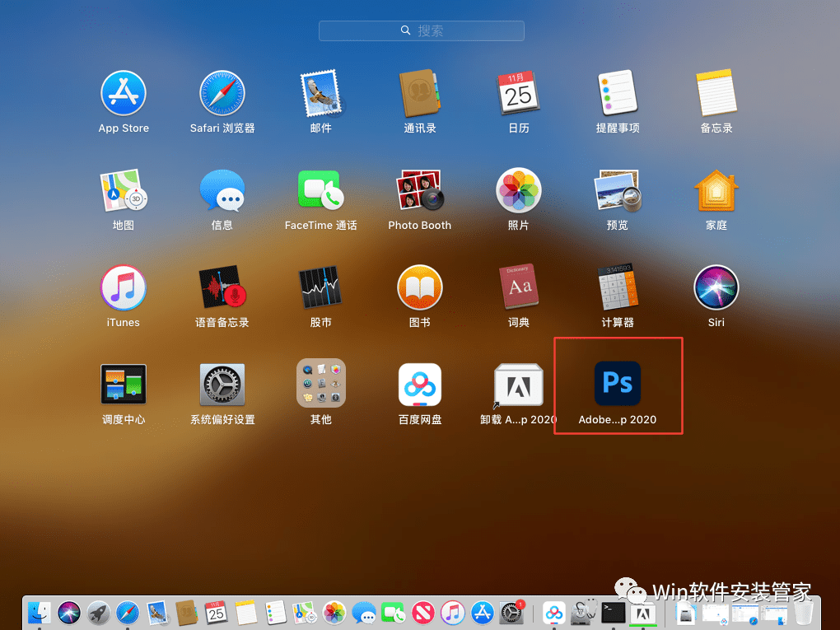Launch 百度网盘 from Launchpad grid

pos(419,385)
